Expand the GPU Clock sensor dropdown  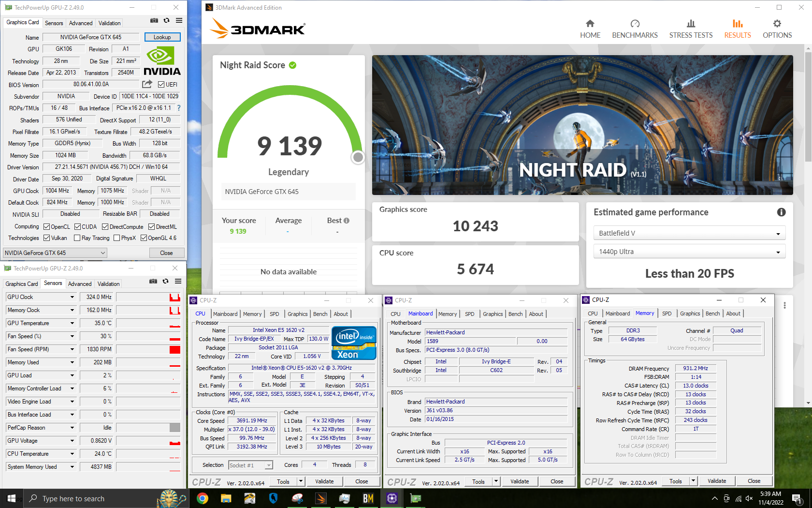[x=72, y=297]
